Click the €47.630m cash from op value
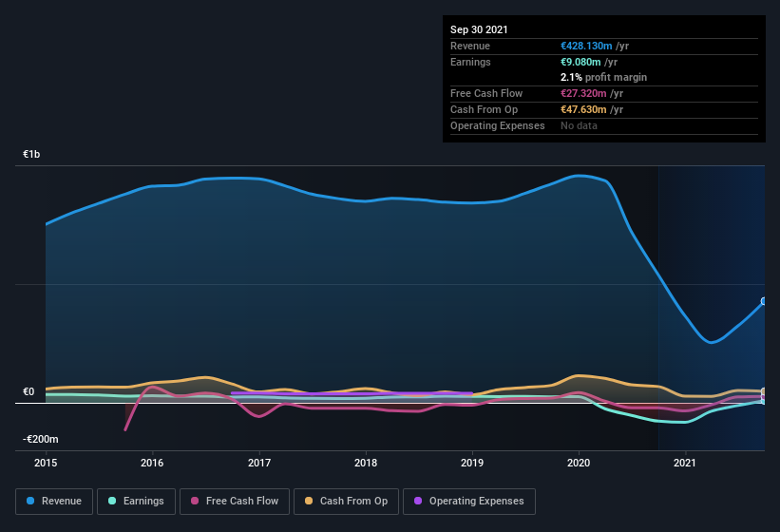 (583, 109)
